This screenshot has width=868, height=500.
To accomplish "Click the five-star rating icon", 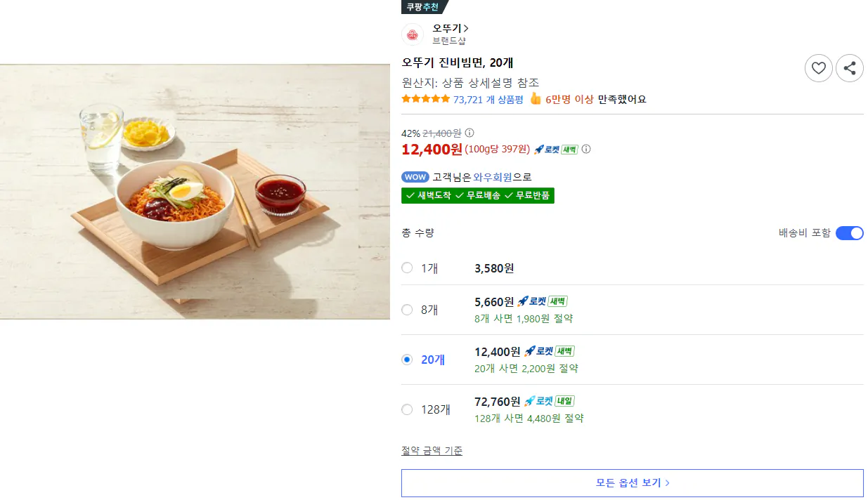I will [425, 99].
